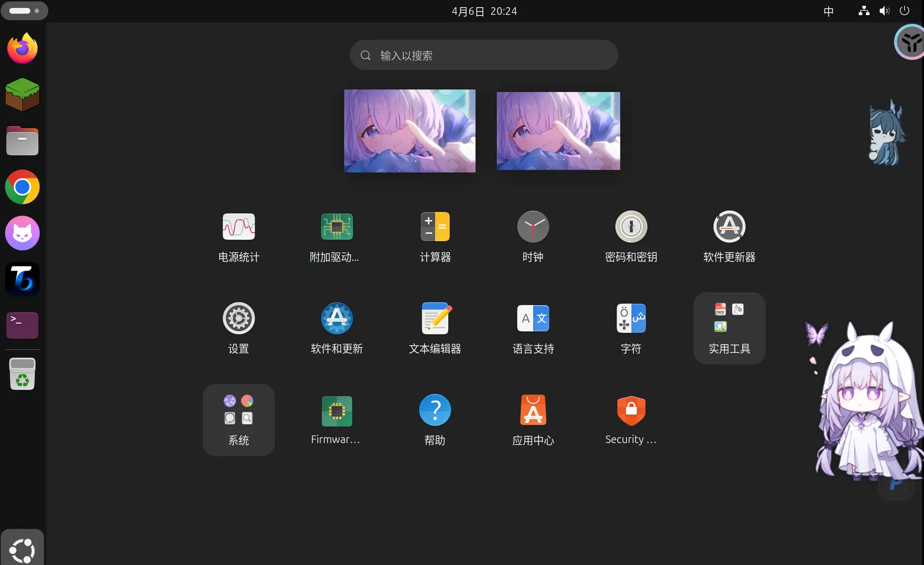Open the 系统 system app folder
Image resolution: width=924 pixels, height=565 pixels.
[x=239, y=420]
